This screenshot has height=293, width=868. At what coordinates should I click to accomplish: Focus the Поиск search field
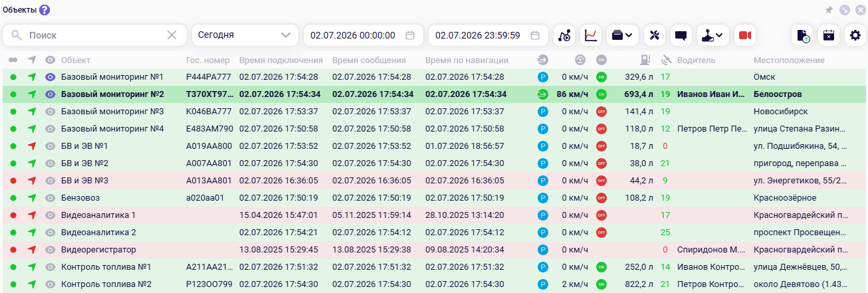click(x=93, y=35)
